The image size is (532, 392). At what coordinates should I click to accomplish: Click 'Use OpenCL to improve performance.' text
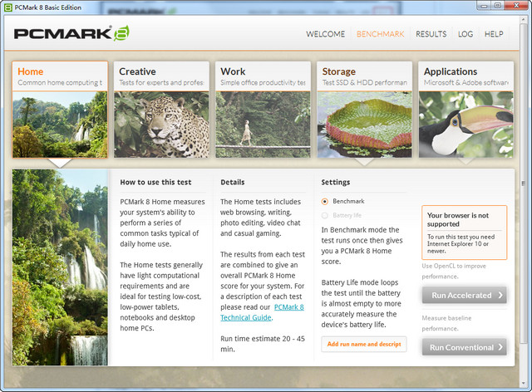click(x=454, y=272)
